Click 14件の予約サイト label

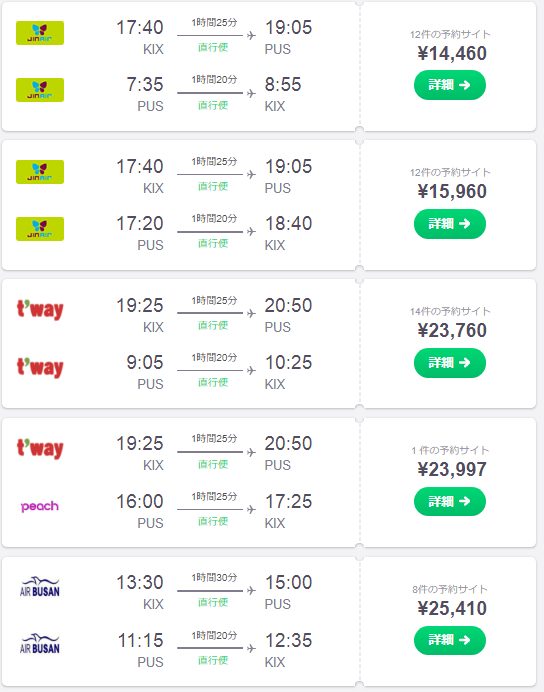(x=450, y=312)
